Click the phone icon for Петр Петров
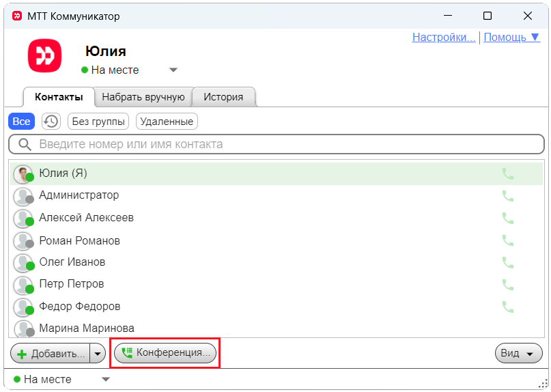The height and width of the screenshot is (392, 551). coord(507,284)
